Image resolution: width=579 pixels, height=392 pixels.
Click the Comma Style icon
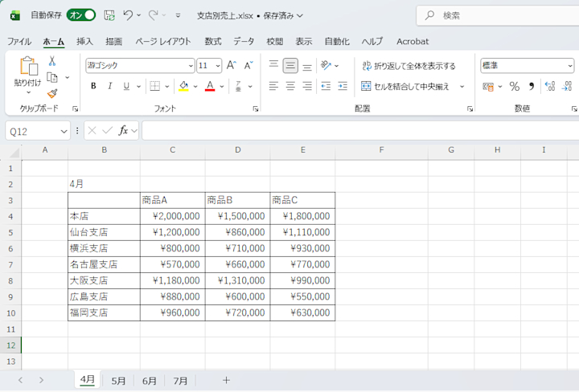click(531, 87)
